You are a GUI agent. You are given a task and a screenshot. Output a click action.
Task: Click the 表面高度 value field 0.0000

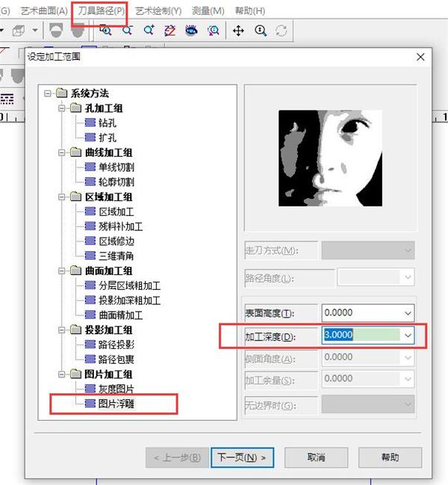361,313
